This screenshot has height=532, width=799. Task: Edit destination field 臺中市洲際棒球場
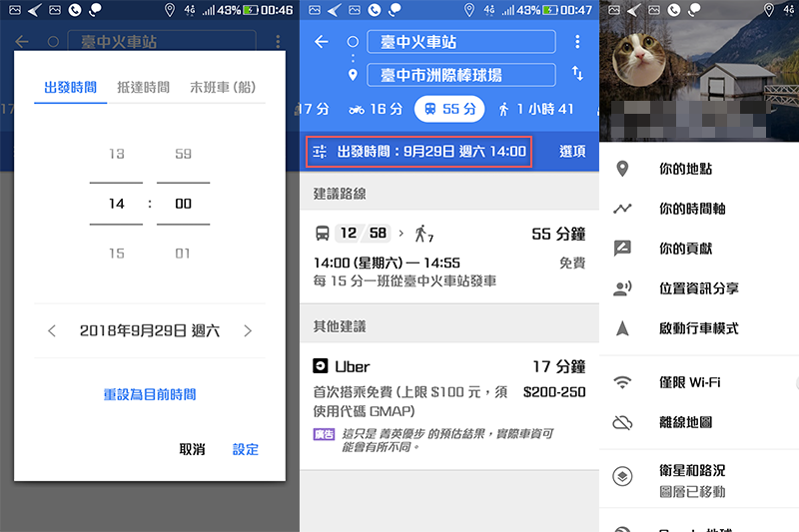[x=461, y=75]
